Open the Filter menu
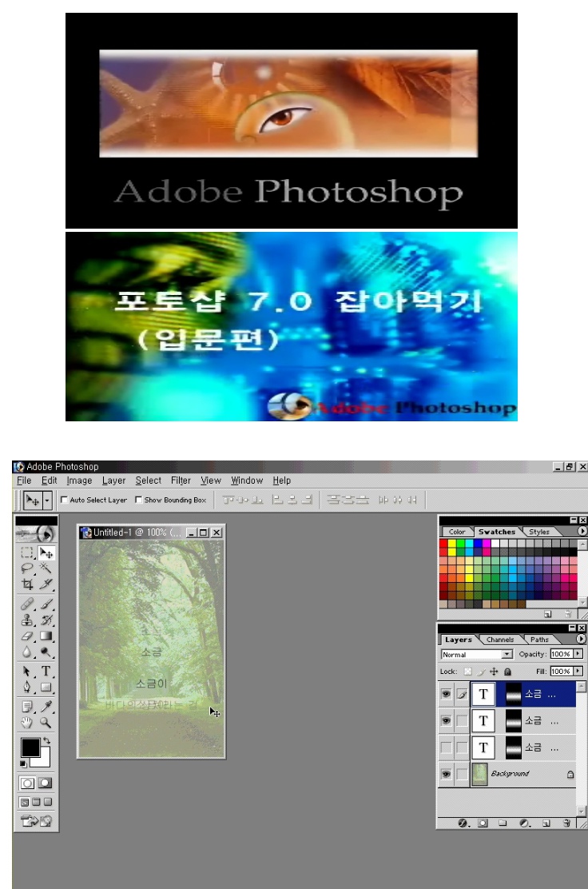Image resolution: width=588 pixels, height=889 pixels. coord(181,480)
